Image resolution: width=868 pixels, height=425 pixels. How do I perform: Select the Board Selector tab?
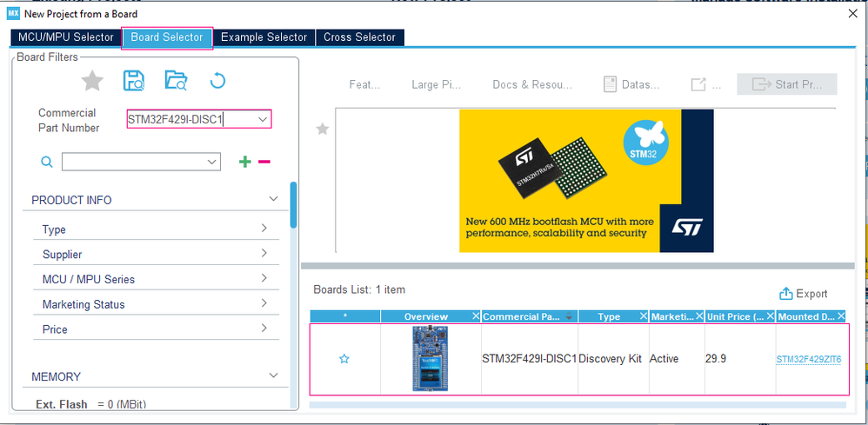click(x=167, y=37)
